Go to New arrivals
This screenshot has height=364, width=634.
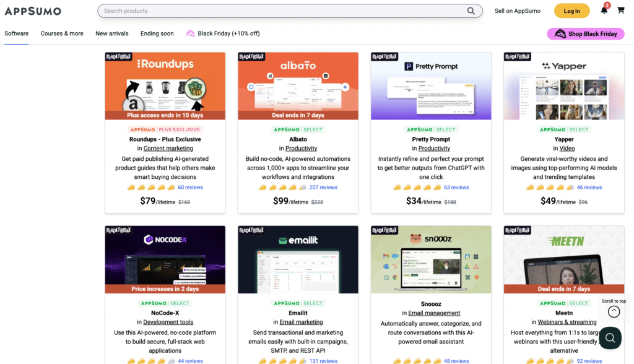112,33
